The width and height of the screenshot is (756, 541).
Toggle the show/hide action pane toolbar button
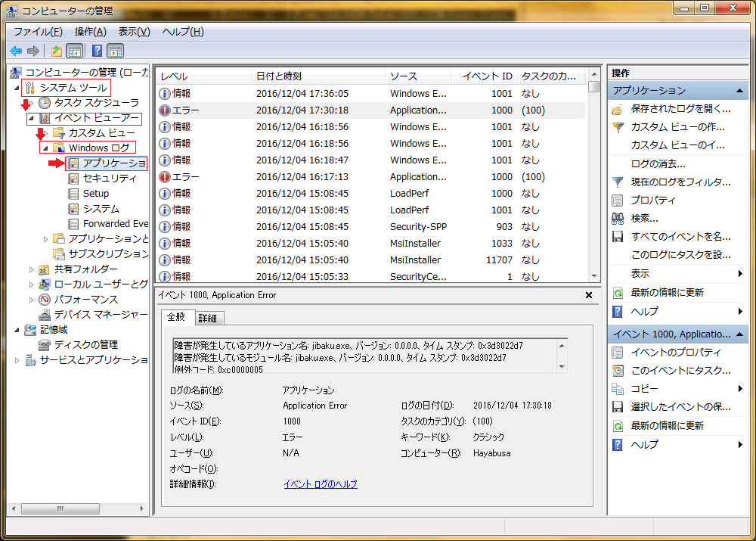point(115,51)
